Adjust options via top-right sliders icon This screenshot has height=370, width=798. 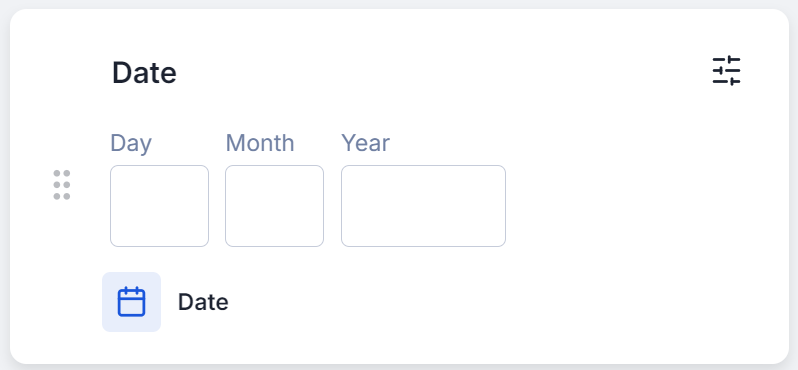click(x=726, y=71)
